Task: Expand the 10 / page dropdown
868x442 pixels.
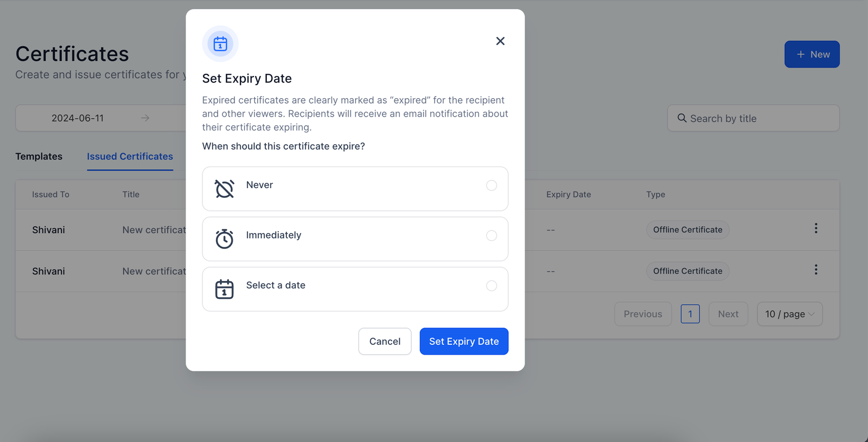Action: tap(789, 314)
